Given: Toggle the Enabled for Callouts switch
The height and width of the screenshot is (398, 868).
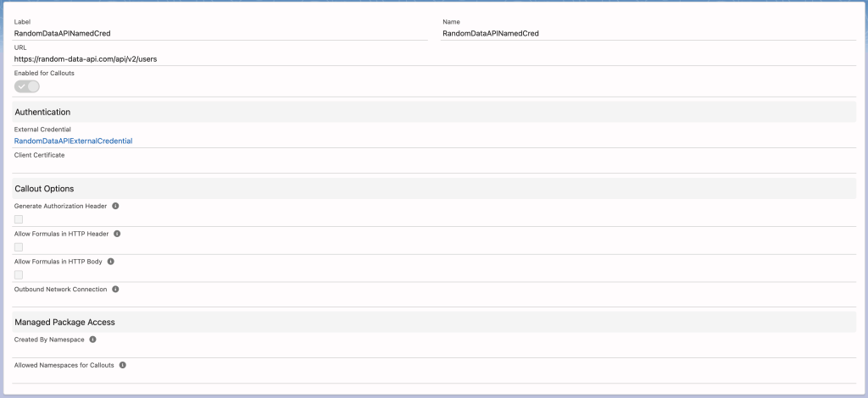Looking at the screenshot, I should 27,86.
